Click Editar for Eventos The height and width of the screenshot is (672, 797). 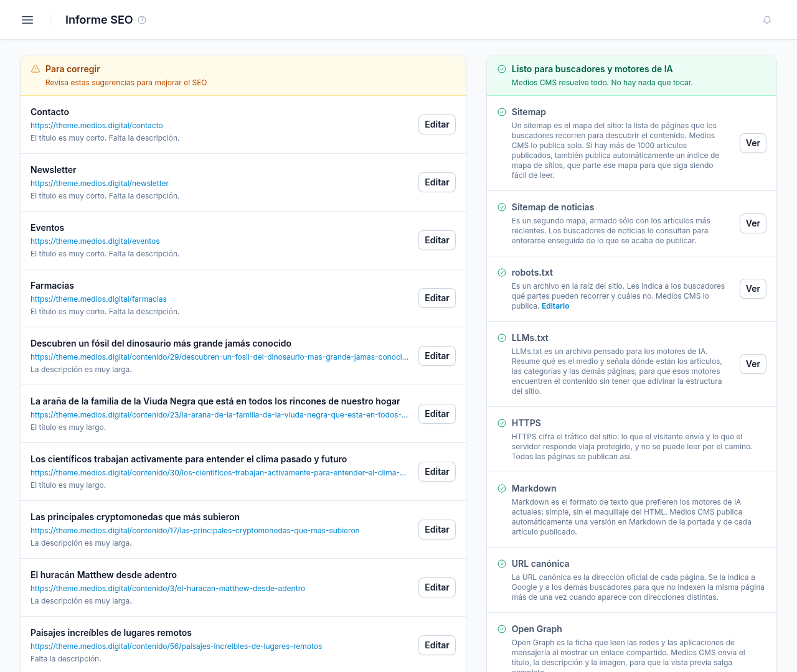(437, 240)
